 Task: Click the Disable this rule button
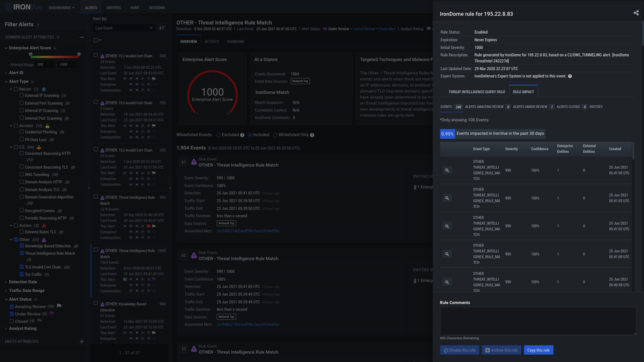coord(459,350)
